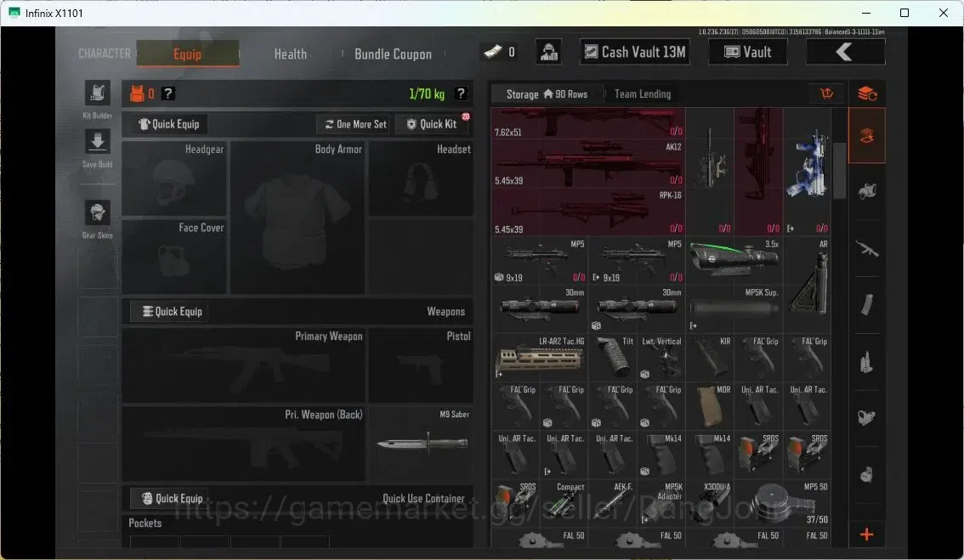964x560 pixels.
Task: Select the MP5K Sup. suppressor item
Action: [734, 309]
